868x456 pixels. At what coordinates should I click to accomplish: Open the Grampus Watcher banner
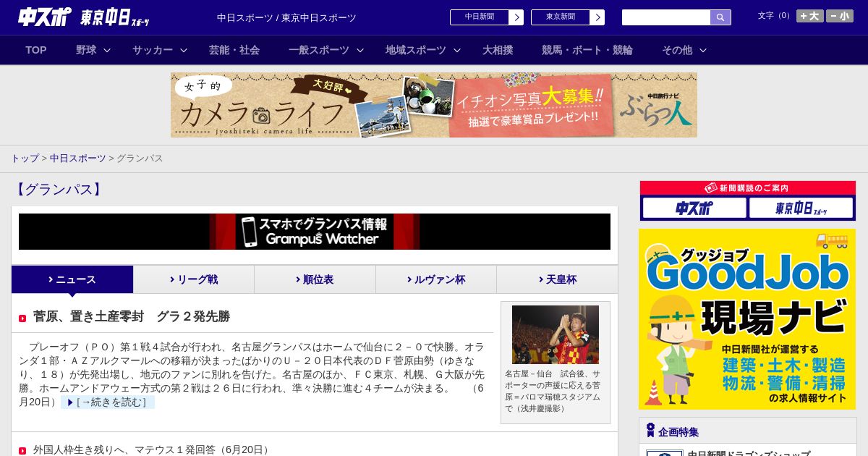[x=315, y=232]
